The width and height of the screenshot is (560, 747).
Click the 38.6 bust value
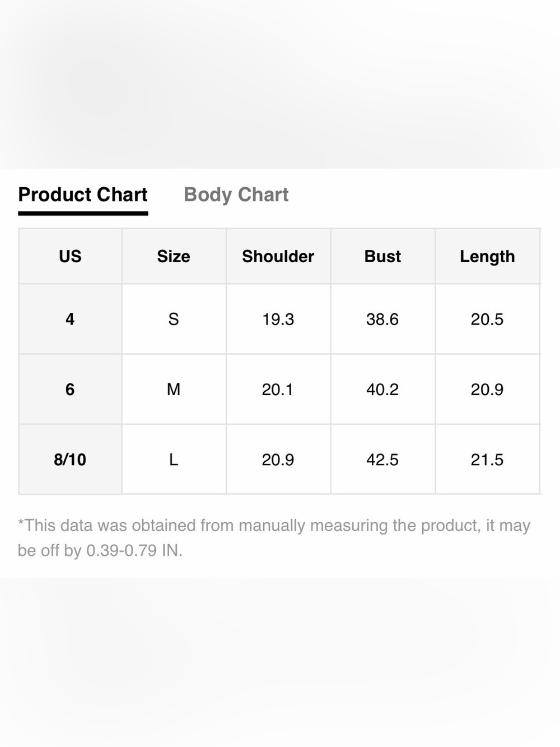382,319
